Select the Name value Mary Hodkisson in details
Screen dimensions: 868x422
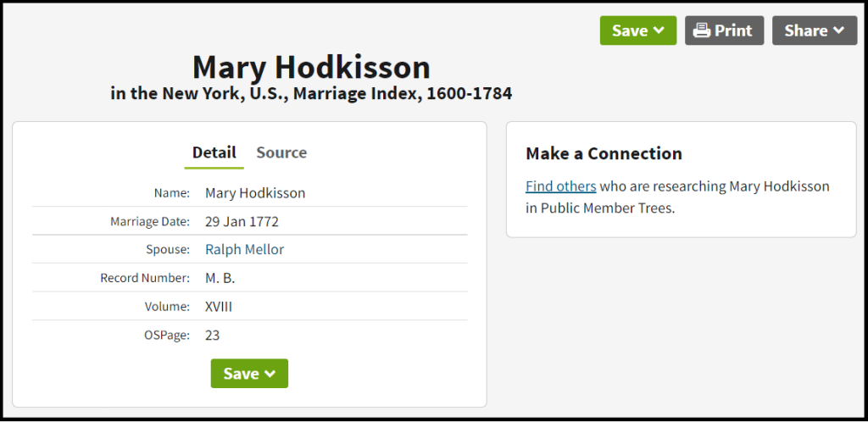pos(255,193)
